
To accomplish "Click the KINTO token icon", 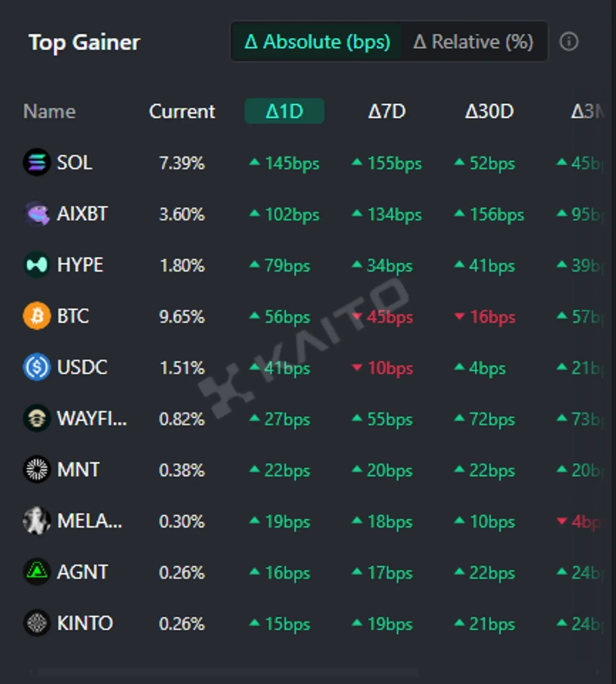I will (36, 623).
